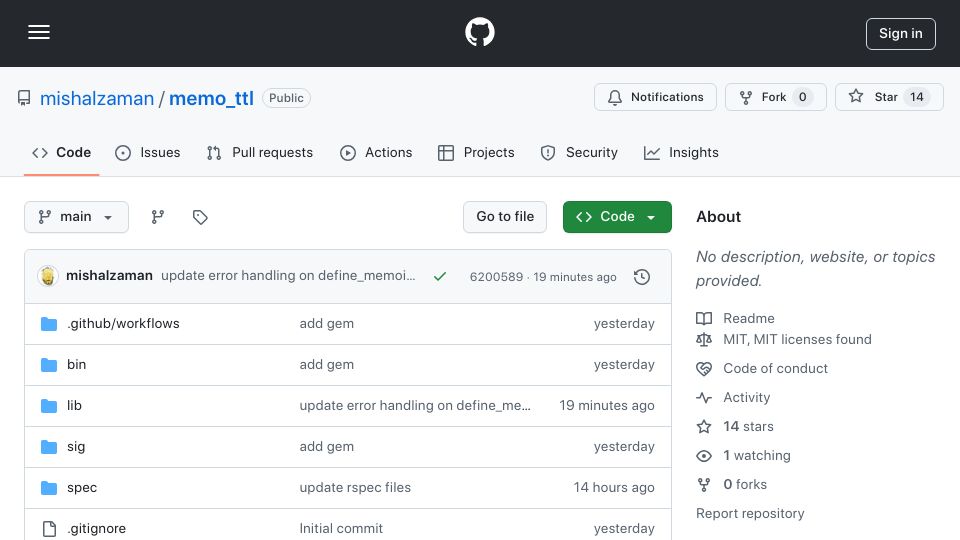Click the Sign in button
960x540 pixels.
901,34
